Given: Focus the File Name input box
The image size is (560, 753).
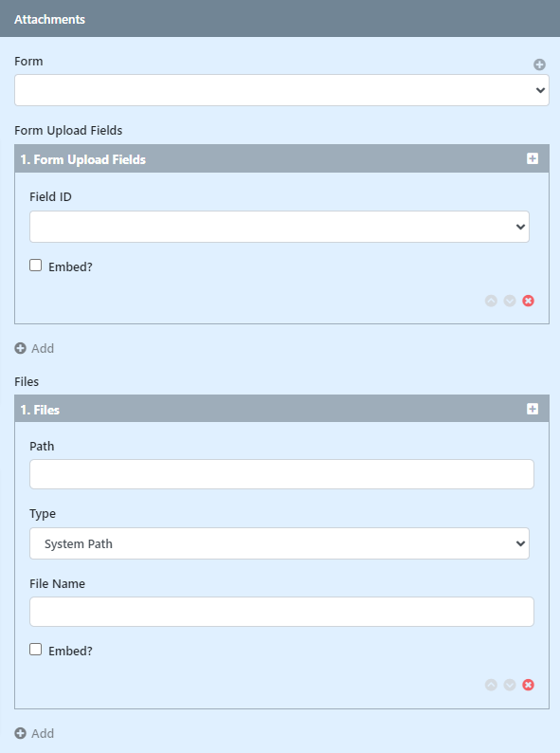Looking at the screenshot, I should pos(281,612).
